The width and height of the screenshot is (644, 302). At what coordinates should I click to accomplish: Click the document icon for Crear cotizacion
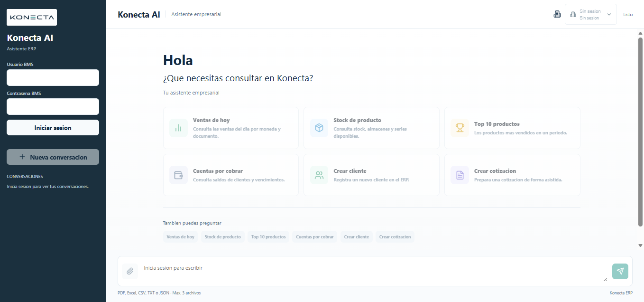460,175
